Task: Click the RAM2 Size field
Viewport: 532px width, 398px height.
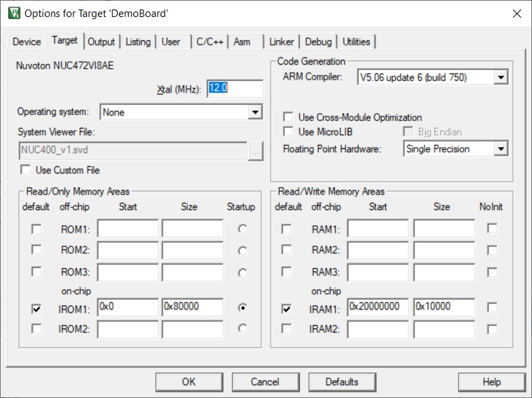Action: coord(444,250)
